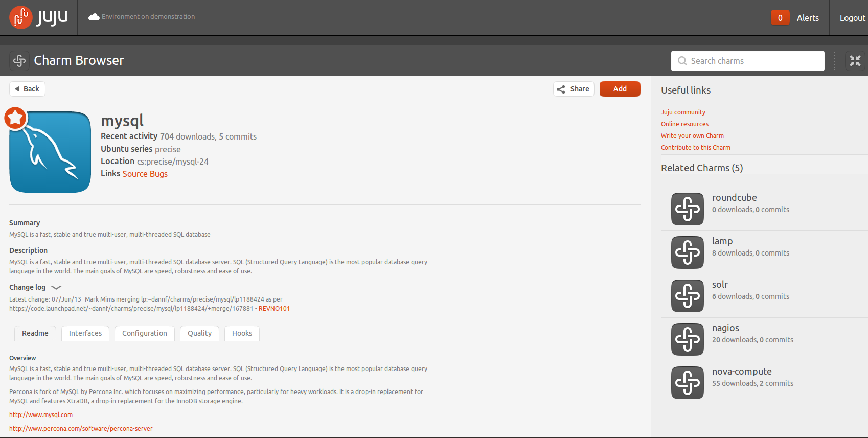Click the cloud environment icon
Viewport: 868px width, 438px height.
click(94, 17)
